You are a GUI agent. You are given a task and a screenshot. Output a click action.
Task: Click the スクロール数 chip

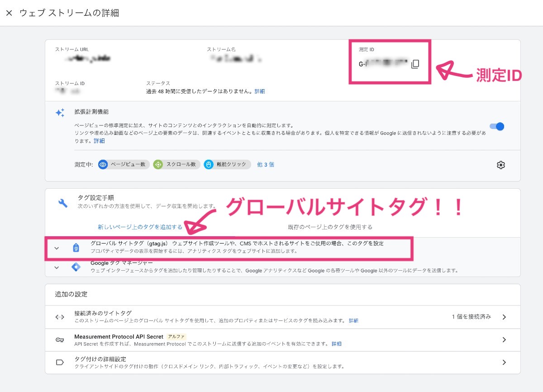point(176,164)
